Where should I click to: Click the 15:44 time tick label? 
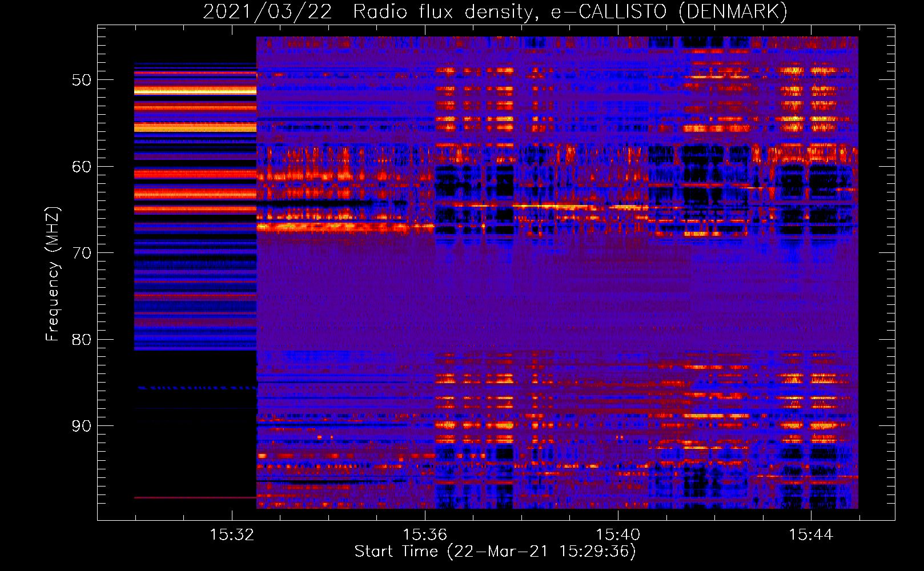811,535
